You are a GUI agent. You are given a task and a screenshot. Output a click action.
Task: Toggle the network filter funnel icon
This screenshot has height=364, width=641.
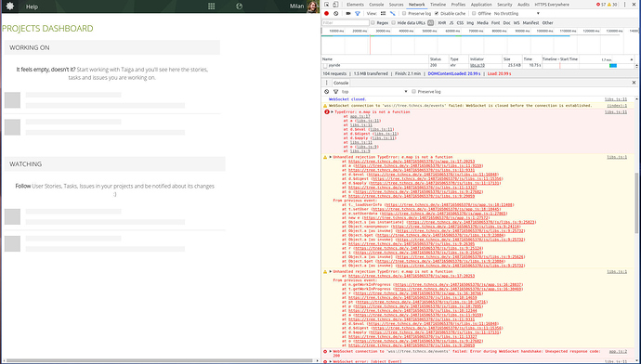[358, 14]
